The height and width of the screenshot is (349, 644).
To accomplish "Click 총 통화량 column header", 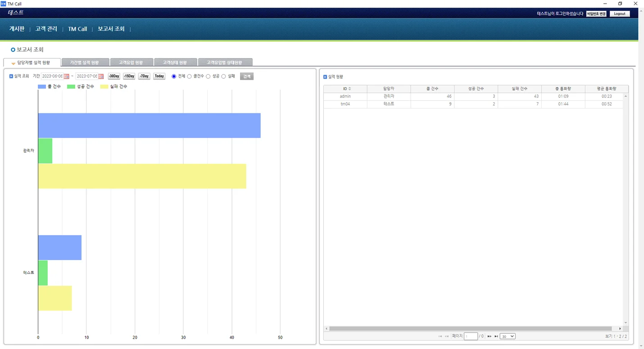I will click(x=563, y=89).
